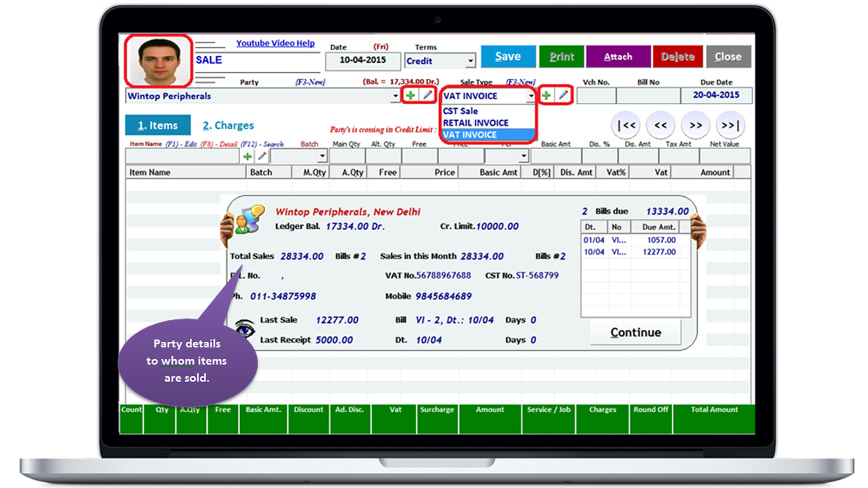This screenshot has height=488, width=868.
Task: Click the Due Date input field
Action: pos(716,95)
